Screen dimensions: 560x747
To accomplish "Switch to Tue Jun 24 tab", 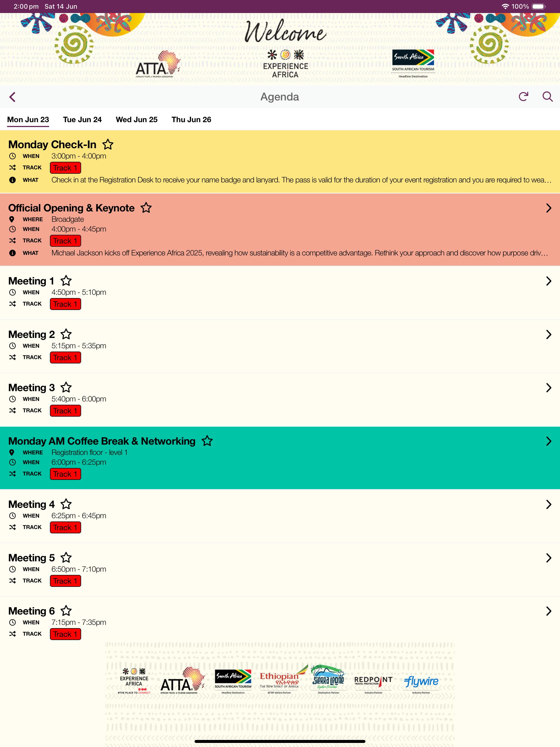I will [x=82, y=119].
